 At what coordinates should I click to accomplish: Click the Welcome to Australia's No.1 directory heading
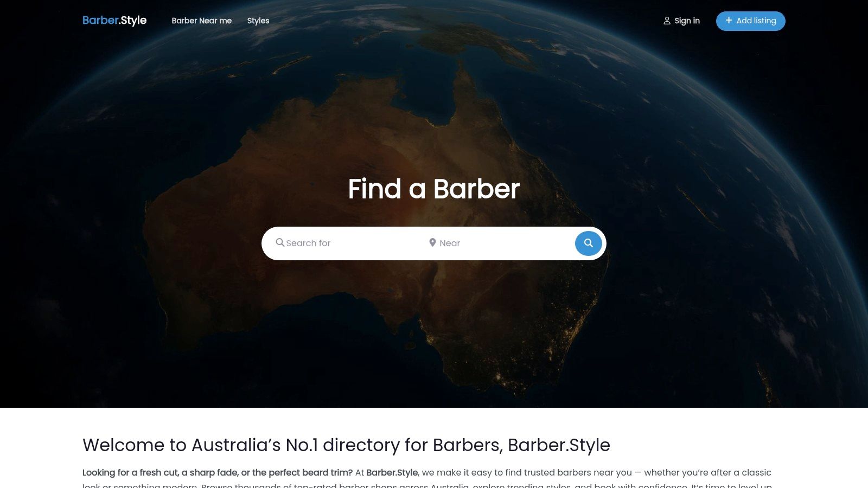[x=346, y=445]
